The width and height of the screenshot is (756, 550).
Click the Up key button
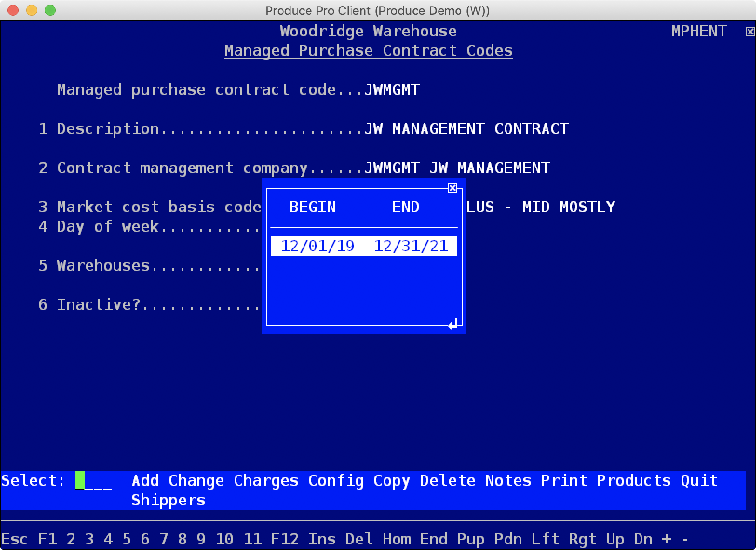[615, 539]
